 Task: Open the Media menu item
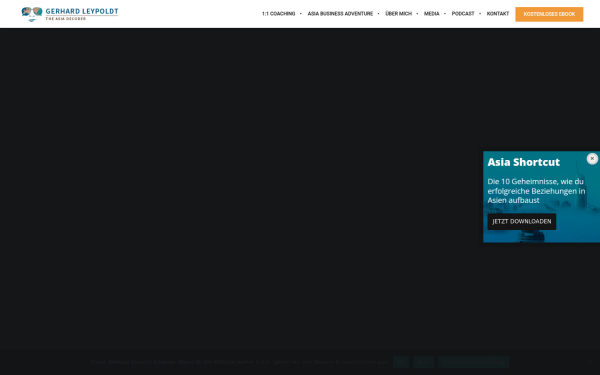pos(432,14)
